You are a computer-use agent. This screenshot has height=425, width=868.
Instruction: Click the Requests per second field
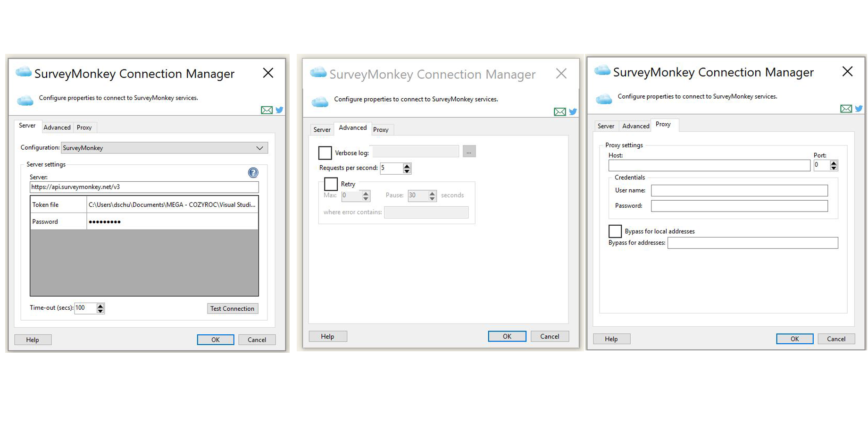tap(392, 168)
